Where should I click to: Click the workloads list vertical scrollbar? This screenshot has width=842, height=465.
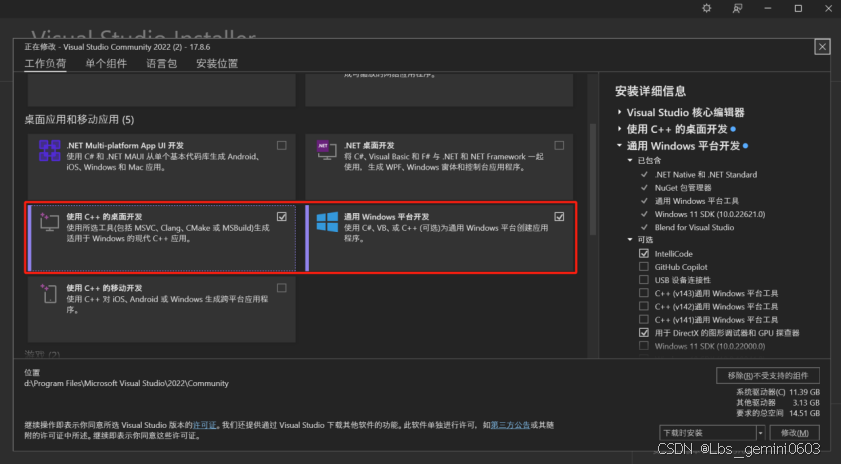coord(593,179)
